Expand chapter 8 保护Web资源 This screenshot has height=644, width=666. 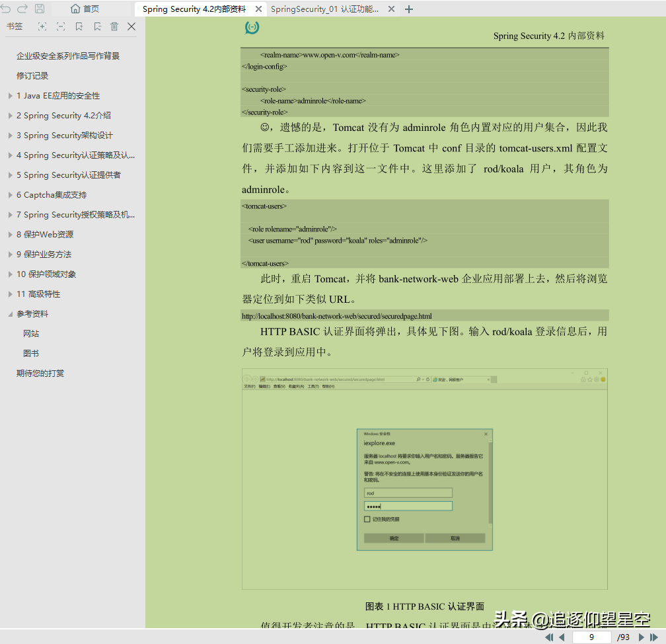(x=10, y=235)
